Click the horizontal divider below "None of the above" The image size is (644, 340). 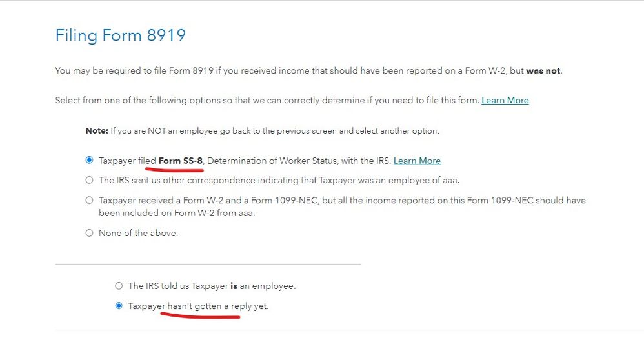click(x=208, y=264)
